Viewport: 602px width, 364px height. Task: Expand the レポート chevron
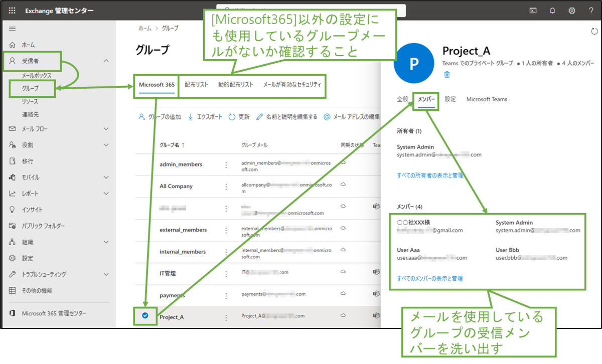coord(106,194)
